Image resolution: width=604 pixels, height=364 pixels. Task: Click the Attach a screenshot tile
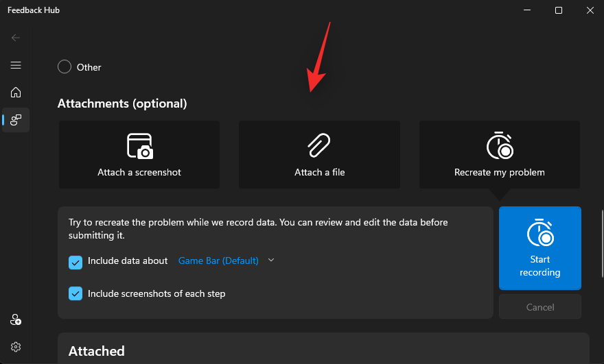[x=139, y=155]
